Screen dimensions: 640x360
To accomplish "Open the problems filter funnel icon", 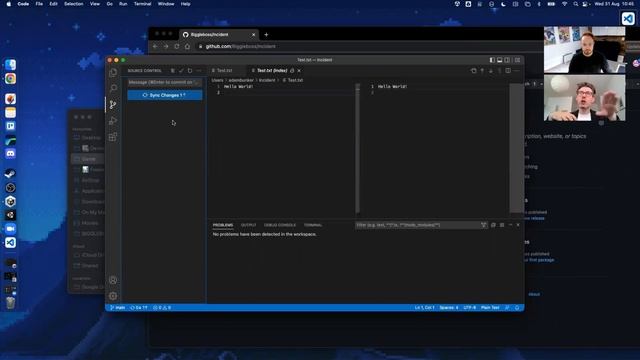I will (484, 225).
